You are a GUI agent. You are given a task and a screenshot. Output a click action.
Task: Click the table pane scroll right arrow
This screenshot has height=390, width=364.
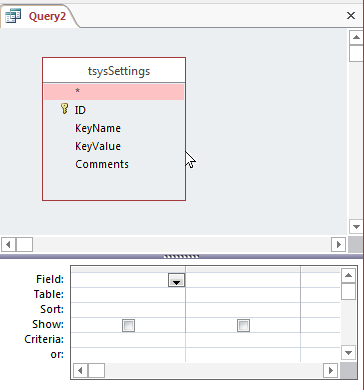(x=338, y=244)
